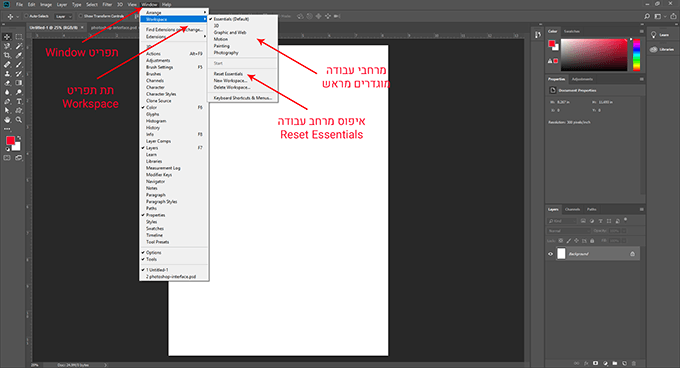
Task: Hide the Background layer with eye icon
Action: click(550, 254)
